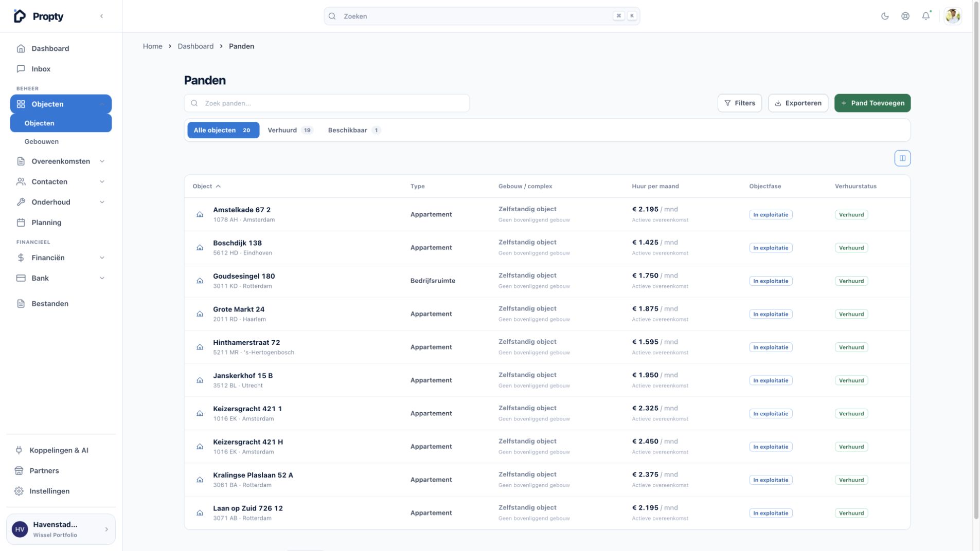Expand Onderhoud menu

coord(61,202)
